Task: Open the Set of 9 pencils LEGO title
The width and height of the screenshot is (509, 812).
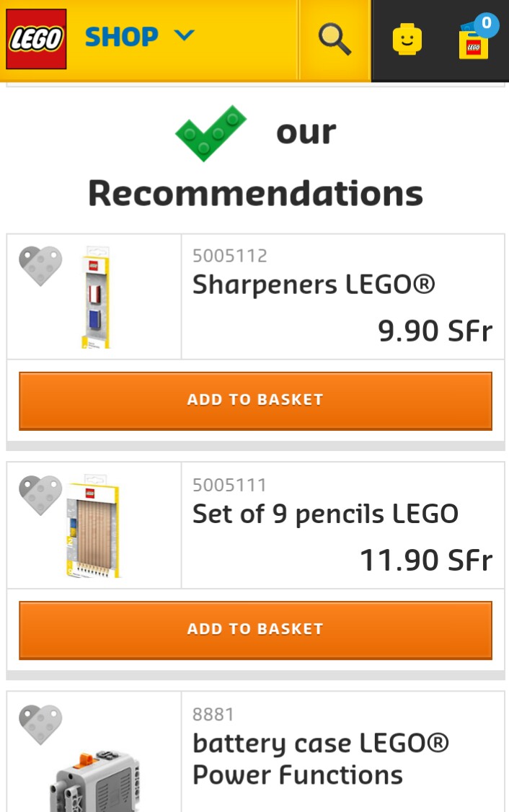Action: (x=325, y=514)
